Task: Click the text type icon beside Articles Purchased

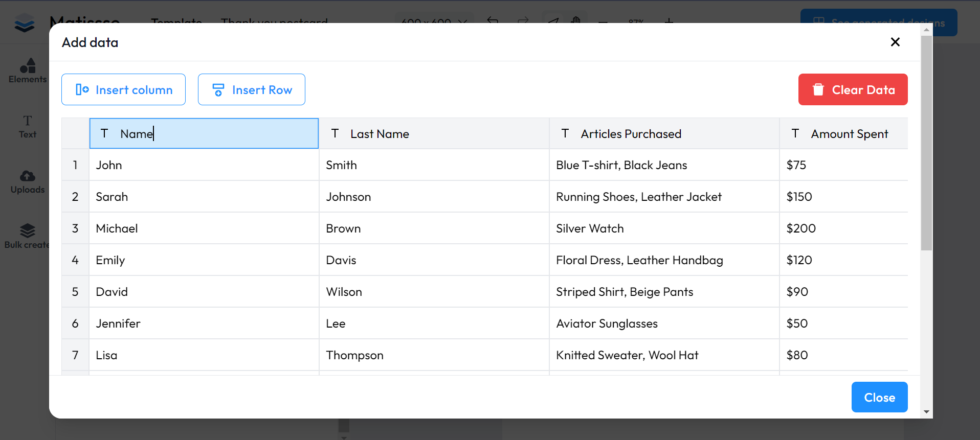Action: click(565, 133)
